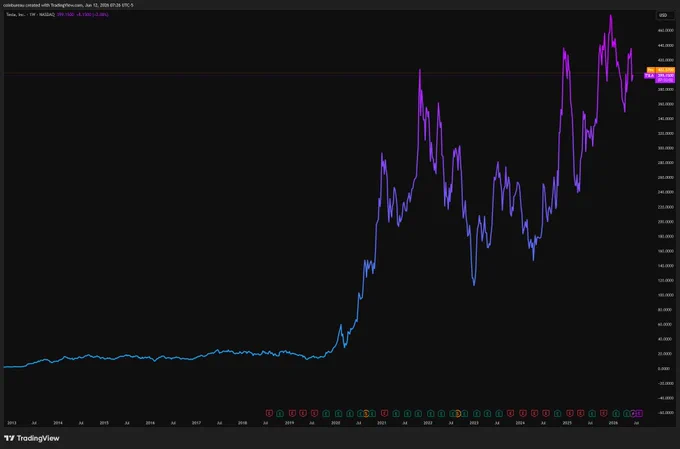Click the 2021 time axis label
This screenshot has height=449, width=680.
click(x=382, y=423)
